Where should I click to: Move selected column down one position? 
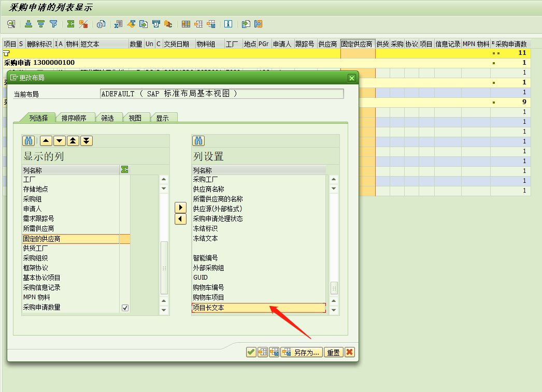(60, 140)
